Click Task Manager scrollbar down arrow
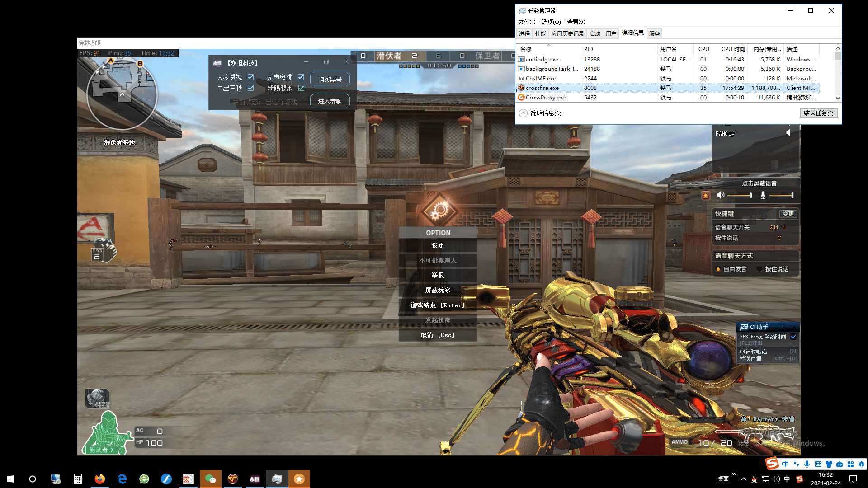 [x=838, y=98]
